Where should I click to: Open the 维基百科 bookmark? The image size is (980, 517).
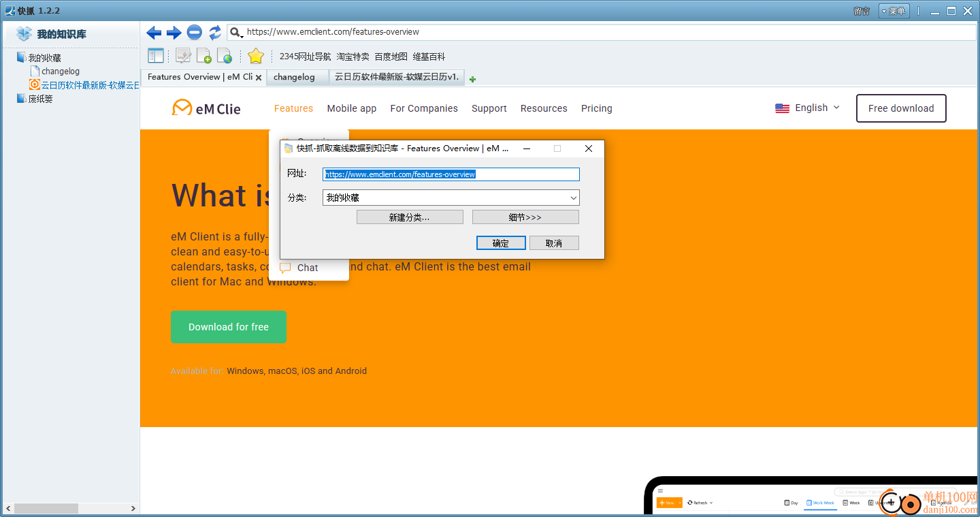(x=429, y=57)
